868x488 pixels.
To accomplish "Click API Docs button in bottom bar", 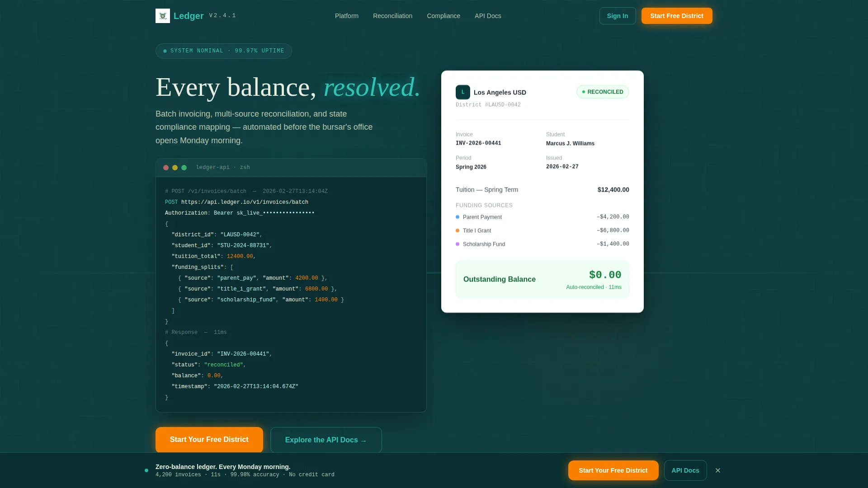I will [x=685, y=470].
